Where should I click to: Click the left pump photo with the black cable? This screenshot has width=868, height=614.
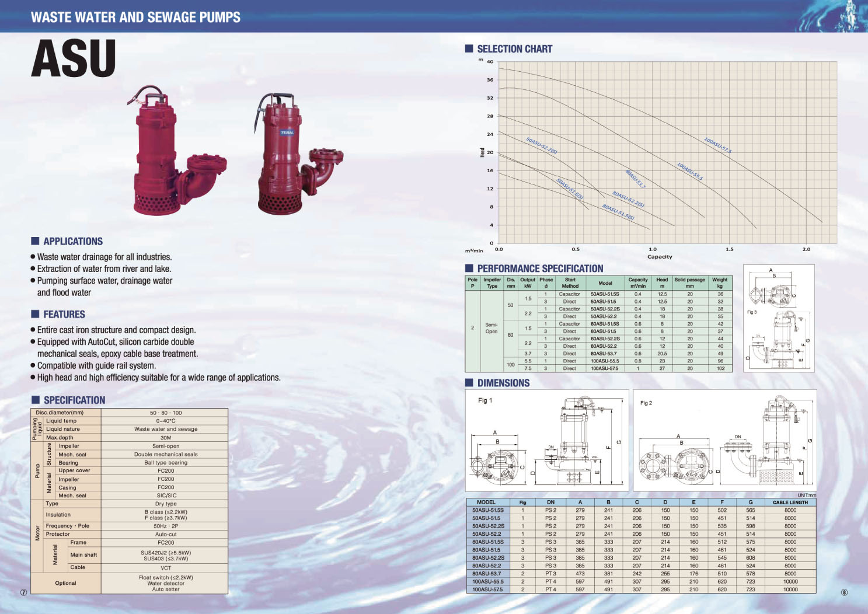click(x=177, y=150)
